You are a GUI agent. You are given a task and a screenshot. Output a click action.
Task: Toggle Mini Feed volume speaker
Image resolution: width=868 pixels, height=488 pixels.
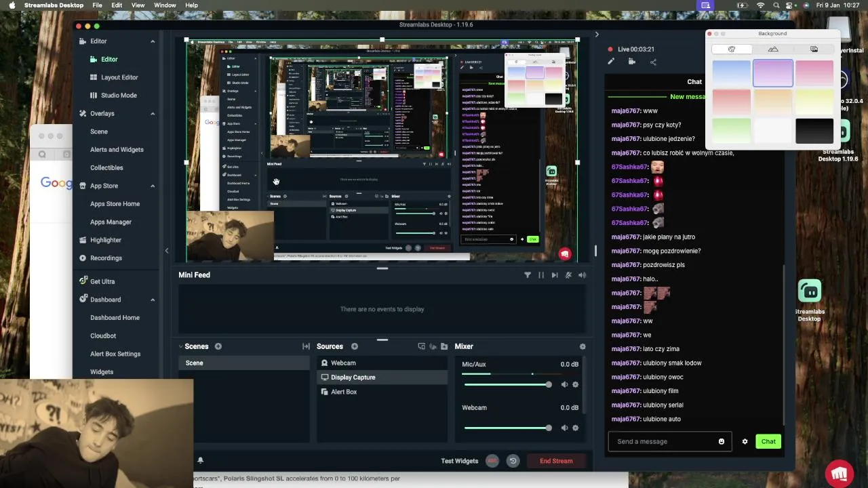(x=582, y=275)
